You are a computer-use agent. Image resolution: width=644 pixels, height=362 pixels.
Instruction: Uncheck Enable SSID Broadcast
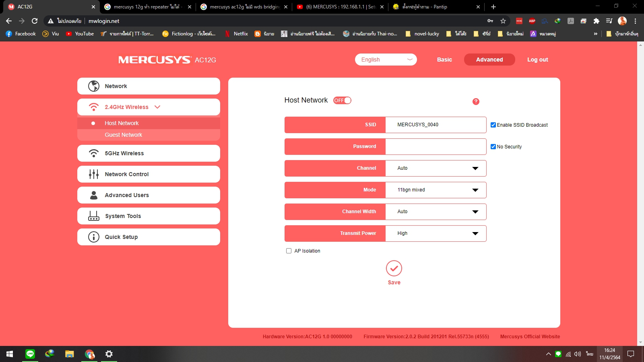pos(493,125)
